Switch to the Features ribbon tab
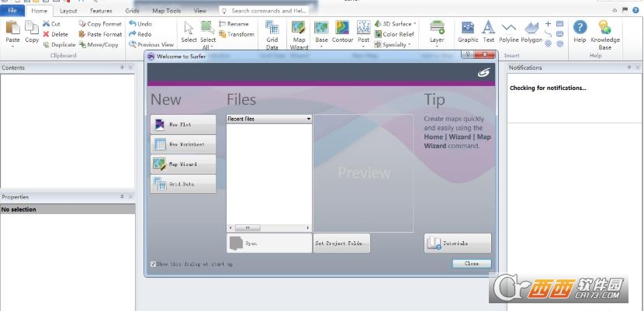Screen dimensions: 644x311 [101, 11]
